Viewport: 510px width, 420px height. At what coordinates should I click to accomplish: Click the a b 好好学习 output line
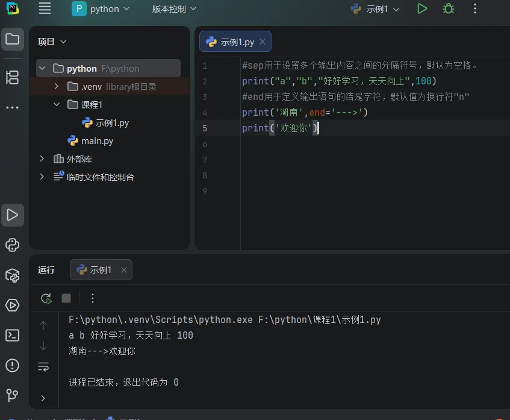[131, 336]
